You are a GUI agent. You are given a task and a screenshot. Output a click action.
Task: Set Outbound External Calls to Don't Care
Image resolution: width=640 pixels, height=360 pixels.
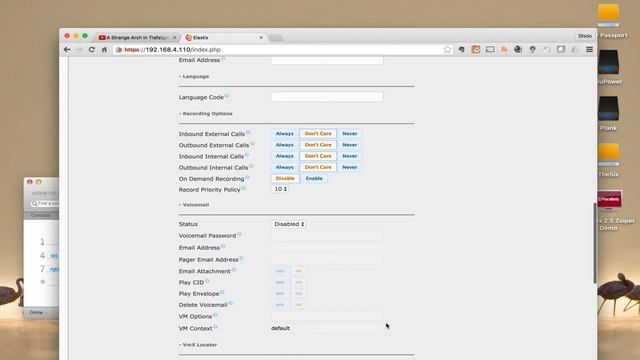318,145
